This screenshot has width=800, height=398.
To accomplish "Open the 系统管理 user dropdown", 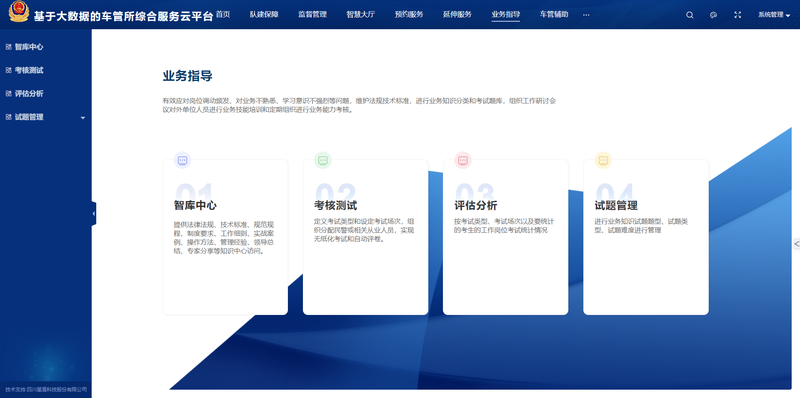I will pyautogui.click(x=774, y=15).
